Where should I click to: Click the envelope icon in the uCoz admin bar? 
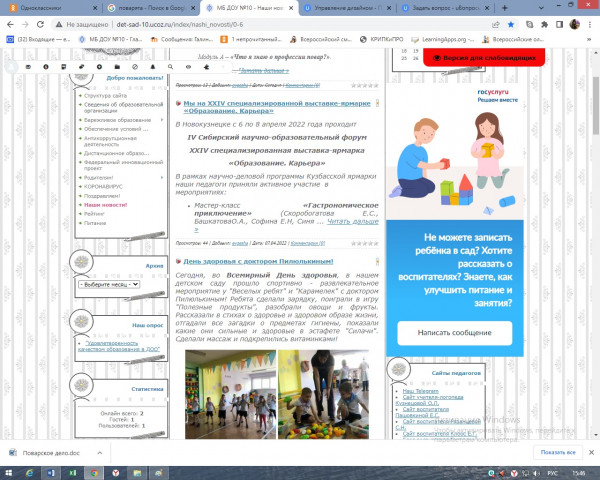[x=28, y=67]
